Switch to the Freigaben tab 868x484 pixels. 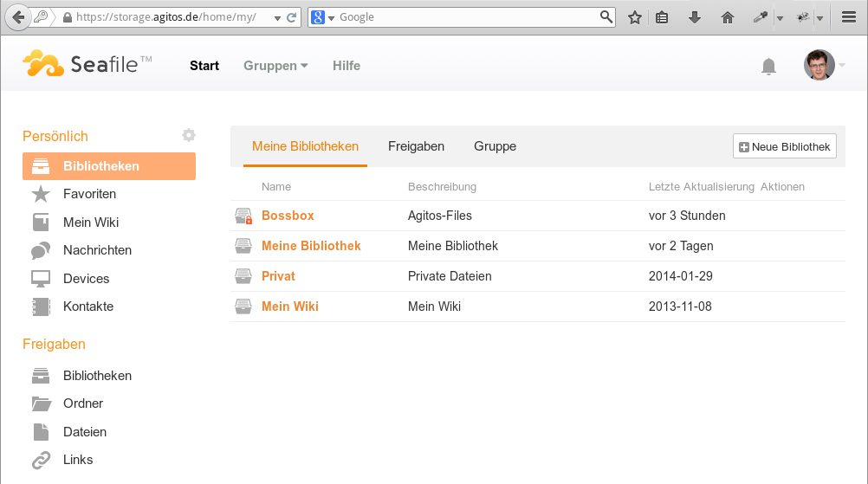[x=417, y=146]
